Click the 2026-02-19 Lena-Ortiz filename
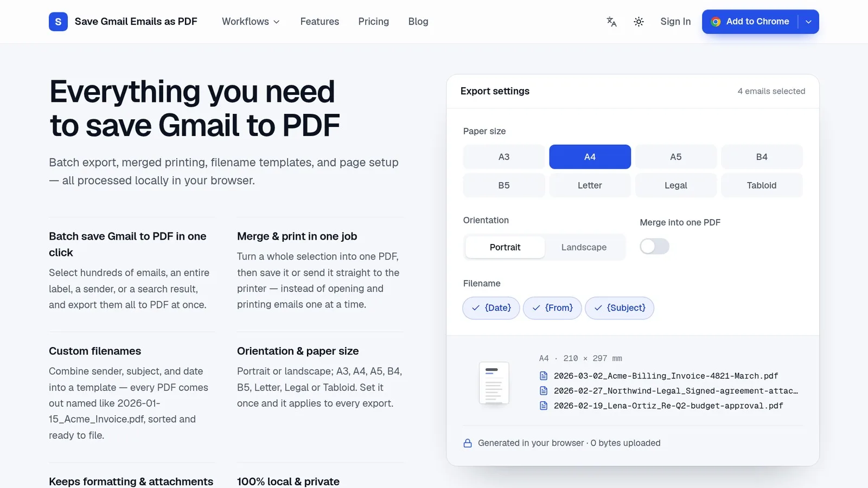The width and height of the screenshot is (868, 488). pyautogui.click(x=668, y=406)
